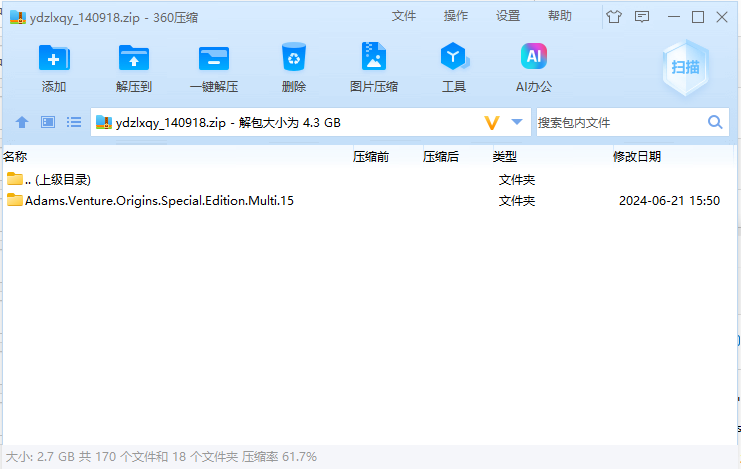The width and height of the screenshot is (741, 469).
Task: Click the 360压缩 app icon in the title bar
Action: [17, 17]
